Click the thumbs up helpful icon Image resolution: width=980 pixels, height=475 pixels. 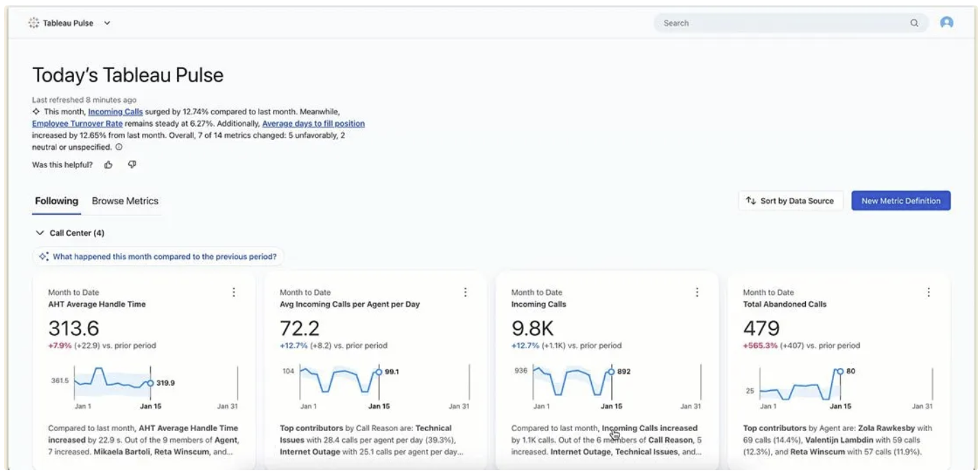click(x=108, y=165)
